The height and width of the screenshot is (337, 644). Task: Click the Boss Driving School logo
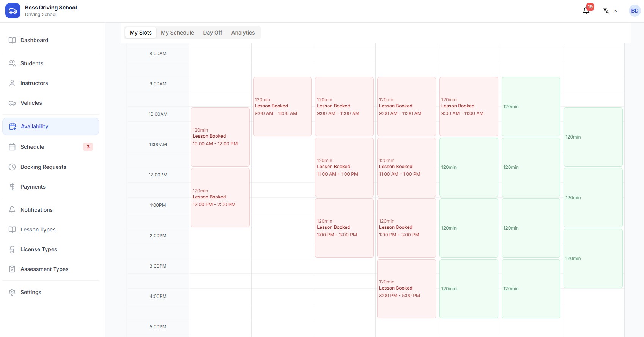click(x=13, y=10)
